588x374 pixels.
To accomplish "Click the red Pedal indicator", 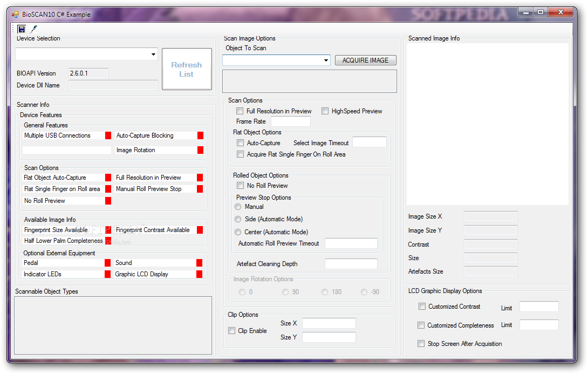I will [108, 263].
